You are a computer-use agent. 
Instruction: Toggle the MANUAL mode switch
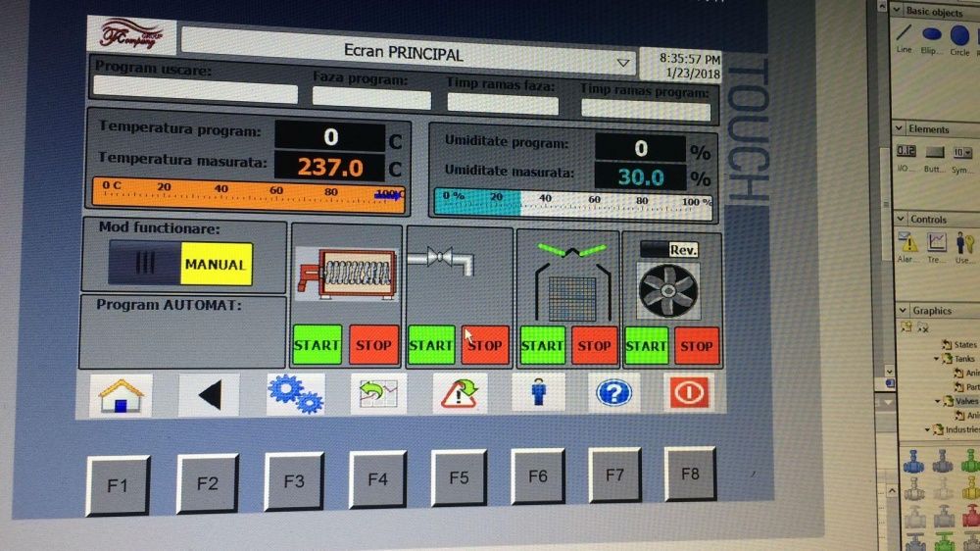click(x=180, y=264)
